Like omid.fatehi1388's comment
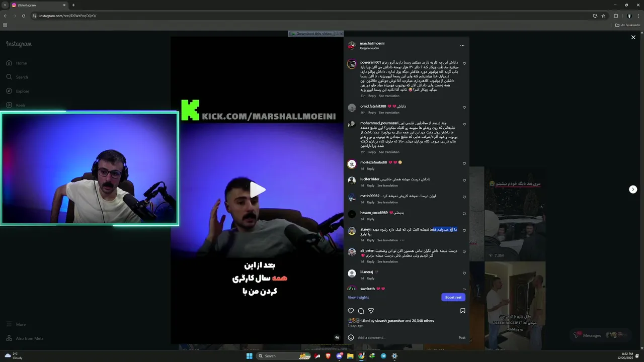The image size is (644, 362). point(464,107)
